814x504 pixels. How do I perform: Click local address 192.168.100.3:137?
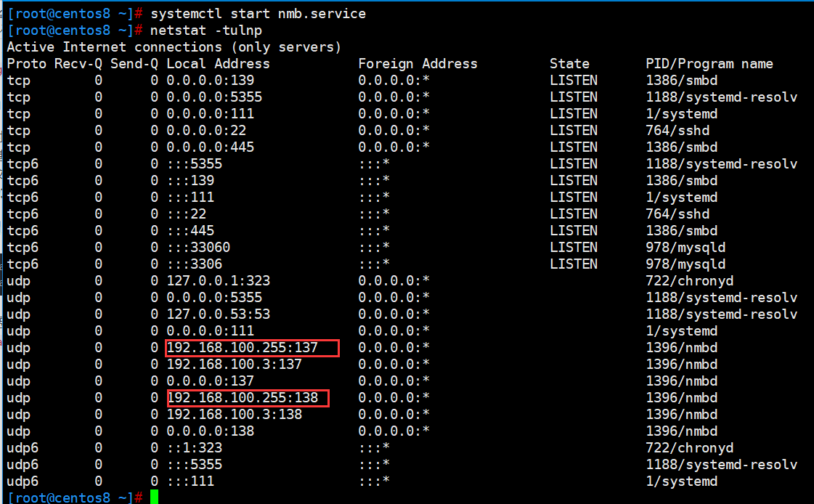click(234, 364)
